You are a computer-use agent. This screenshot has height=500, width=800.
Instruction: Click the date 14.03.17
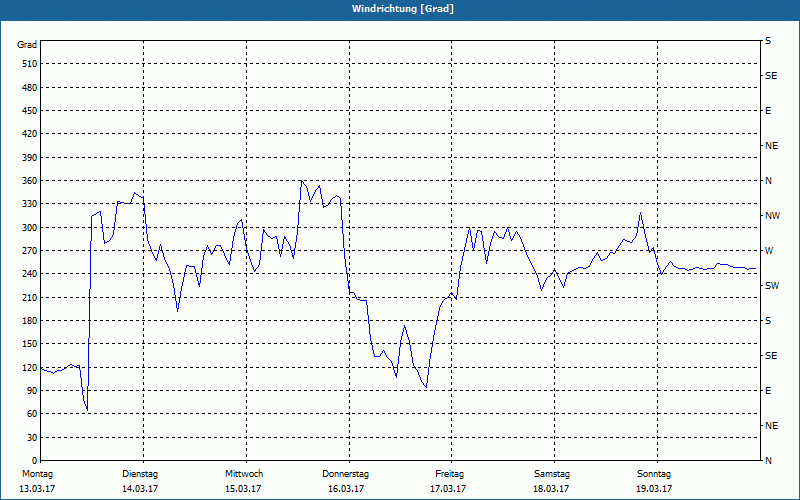[140, 489]
